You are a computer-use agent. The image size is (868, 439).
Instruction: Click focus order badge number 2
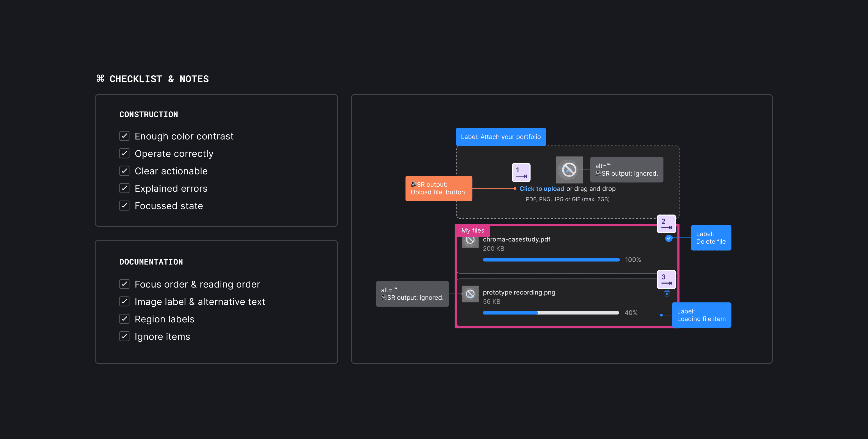[x=666, y=224]
